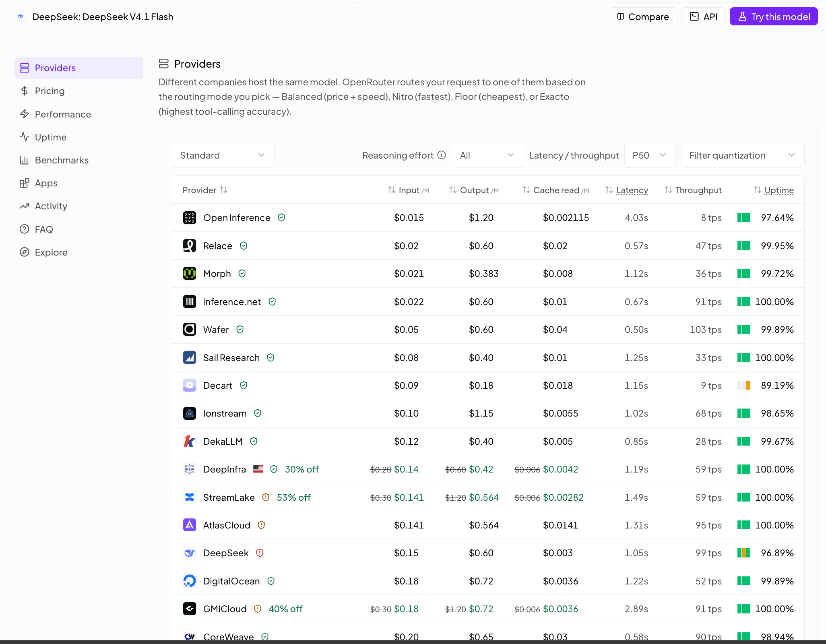The image size is (826, 644).
Task: Click the AtlasCloud provider logo
Action: pos(190,525)
